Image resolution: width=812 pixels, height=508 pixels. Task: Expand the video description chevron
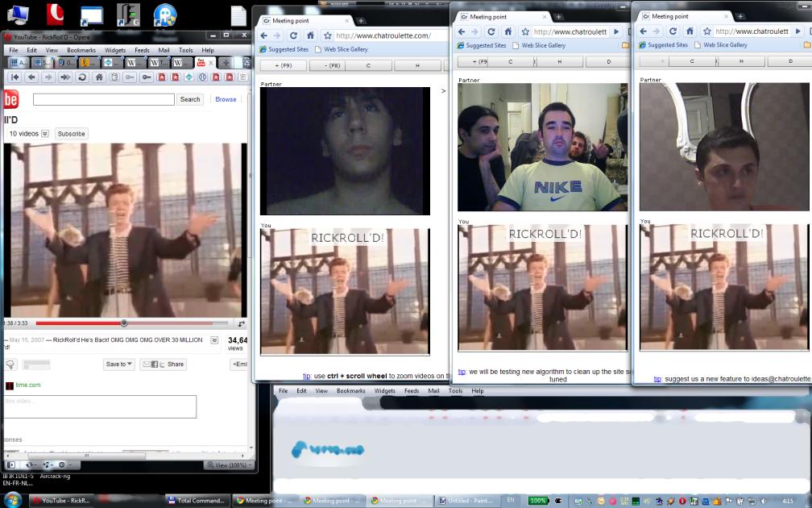(x=214, y=340)
